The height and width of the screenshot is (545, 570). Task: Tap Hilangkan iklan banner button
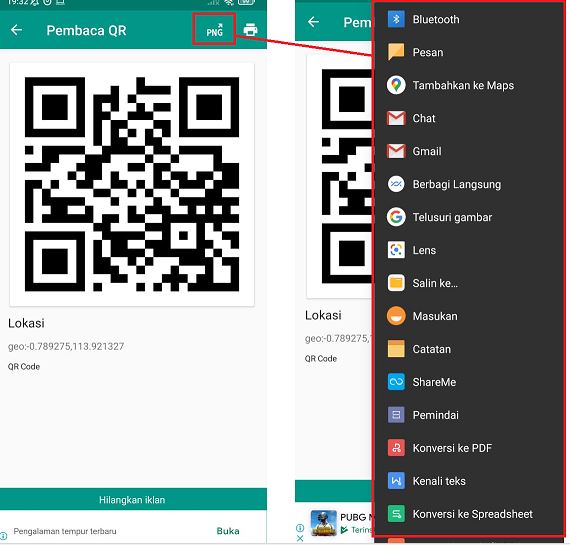click(x=133, y=499)
